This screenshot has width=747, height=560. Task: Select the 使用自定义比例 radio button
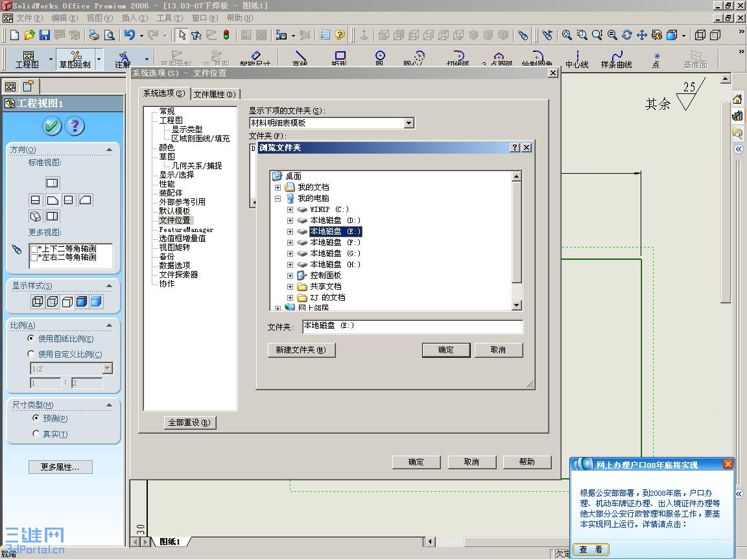31,354
